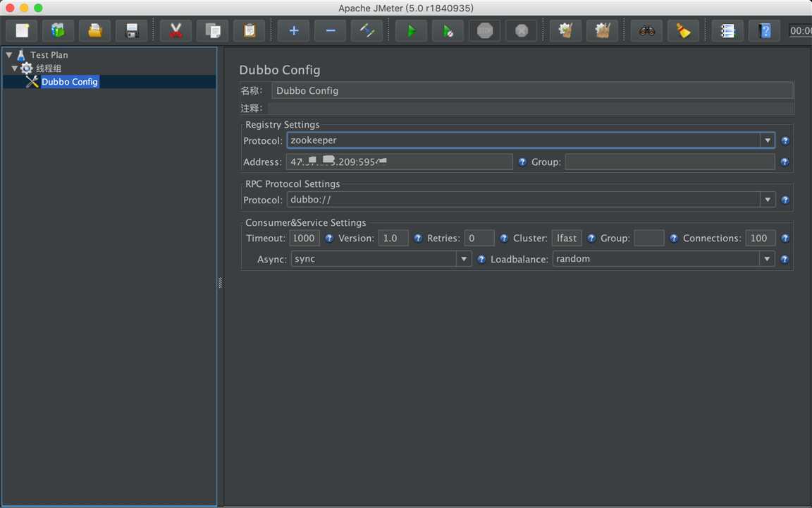The height and width of the screenshot is (508, 812).
Task: Click the Reset search broom icon
Action: [684, 30]
